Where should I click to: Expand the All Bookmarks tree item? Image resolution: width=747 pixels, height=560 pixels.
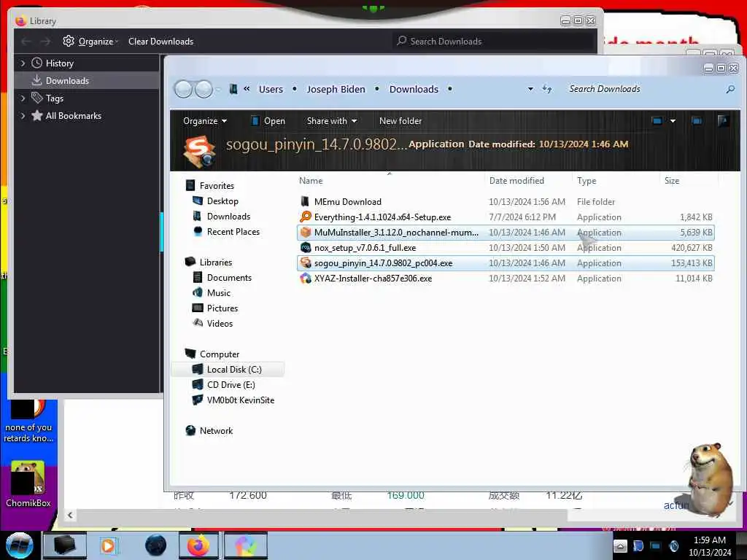(x=23, y=116)
